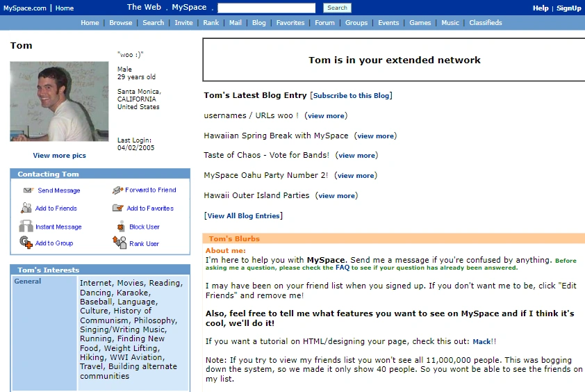585x392 pixels.
Task: Click the Block User icon
Action: (120, 227)
